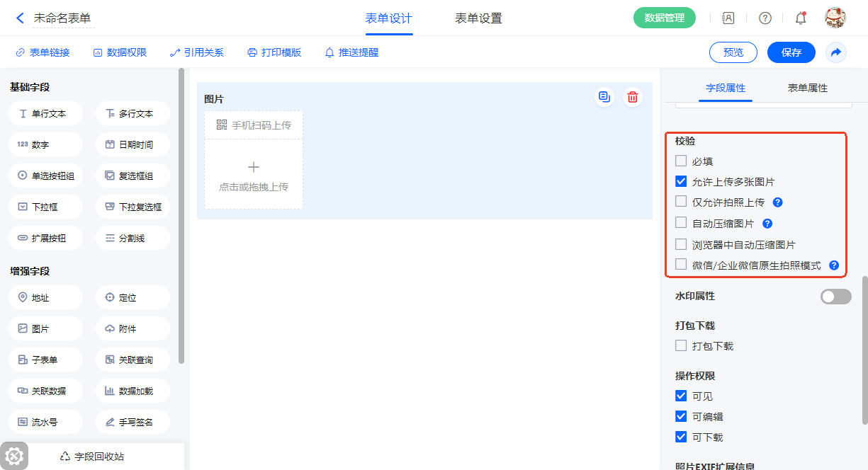Uncheck 允许上传多张图片
Screen dimensions: 868x470
[681, 182]
